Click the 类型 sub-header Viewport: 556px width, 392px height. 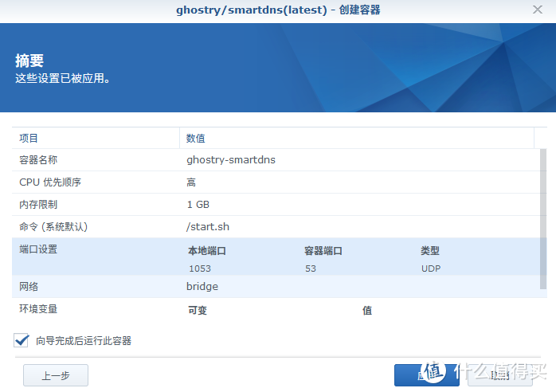coord(430,251)
